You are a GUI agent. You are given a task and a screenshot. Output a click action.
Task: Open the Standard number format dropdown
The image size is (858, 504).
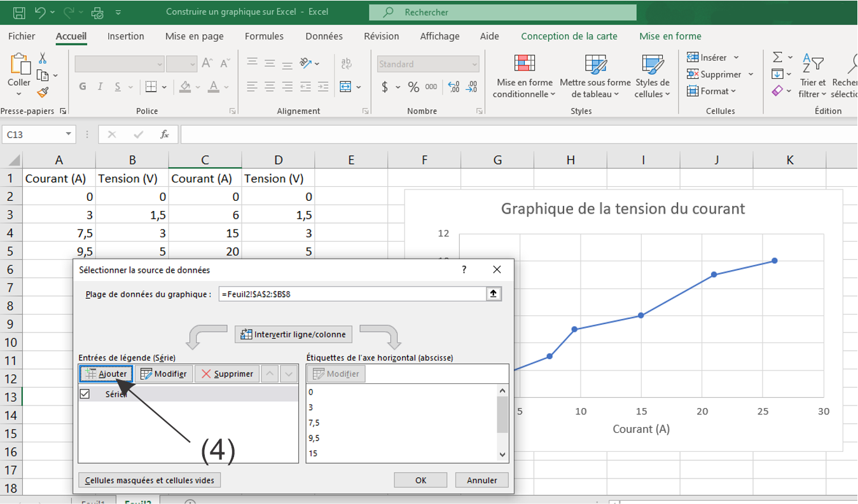click(x=474, y=64)
